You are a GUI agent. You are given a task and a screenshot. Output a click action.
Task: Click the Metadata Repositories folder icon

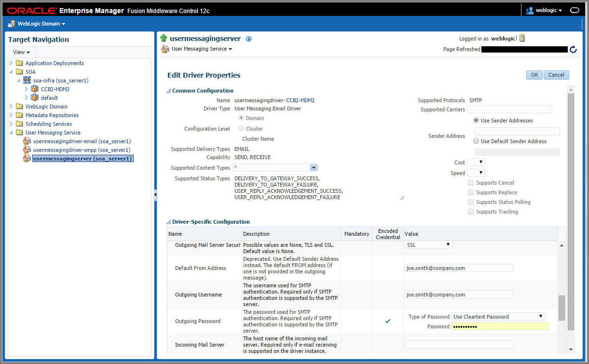(19, 115)
